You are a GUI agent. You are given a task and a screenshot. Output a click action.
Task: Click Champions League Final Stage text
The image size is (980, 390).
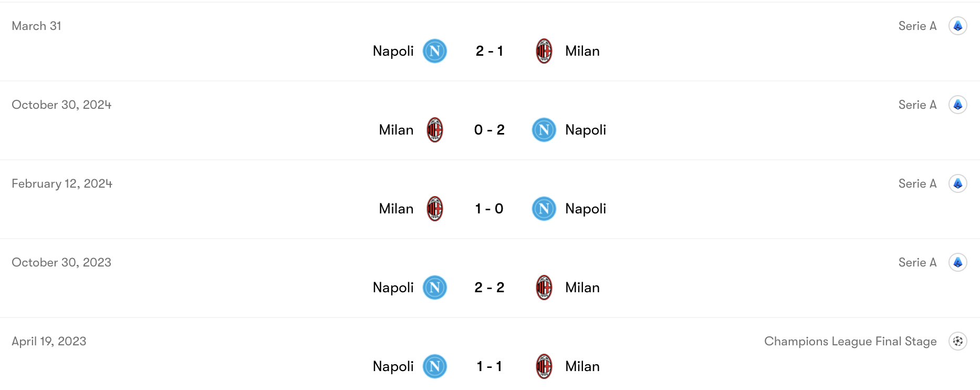(x=850, y=341)
